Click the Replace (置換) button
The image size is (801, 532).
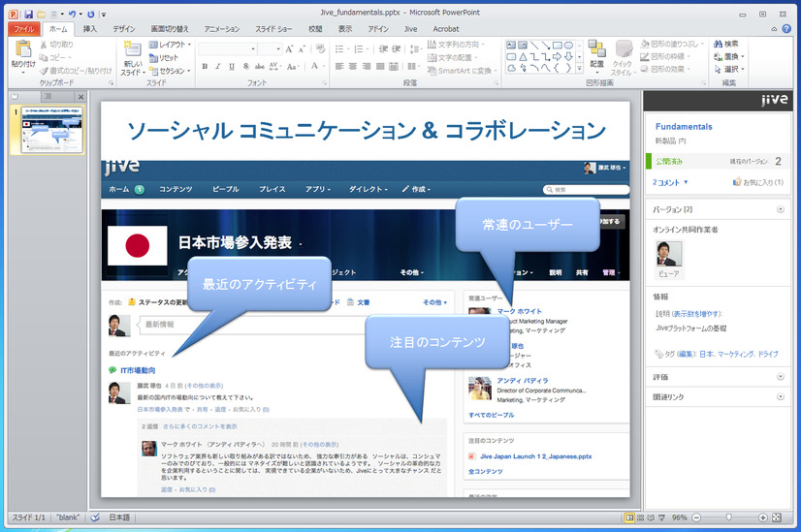(x=729, y=56)
